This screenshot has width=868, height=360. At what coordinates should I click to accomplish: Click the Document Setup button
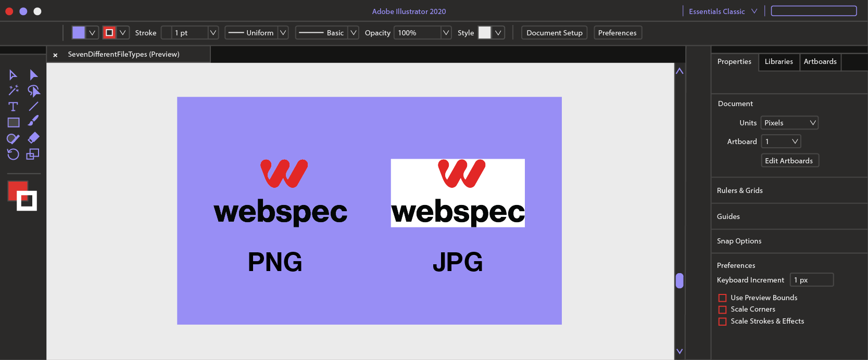pyautogui.click(x=554, y=33)
